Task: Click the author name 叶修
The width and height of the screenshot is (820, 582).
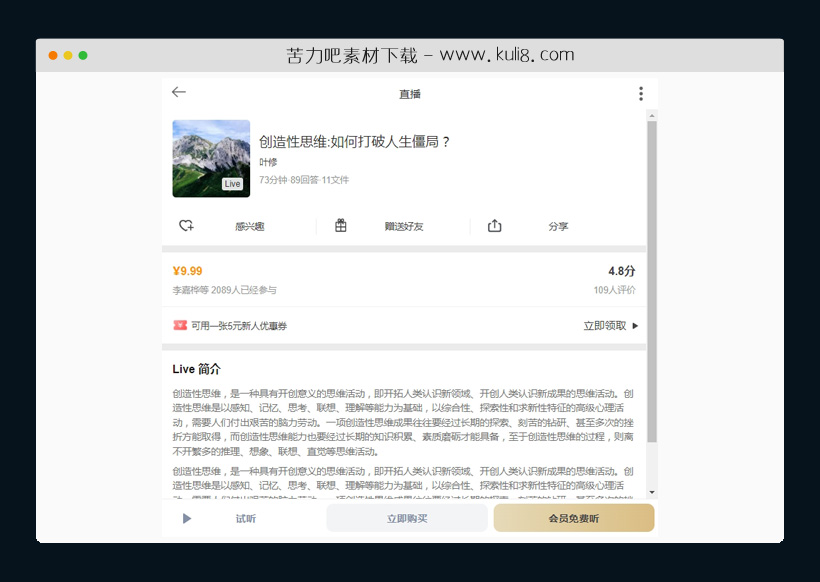Action: pos(266,162)
